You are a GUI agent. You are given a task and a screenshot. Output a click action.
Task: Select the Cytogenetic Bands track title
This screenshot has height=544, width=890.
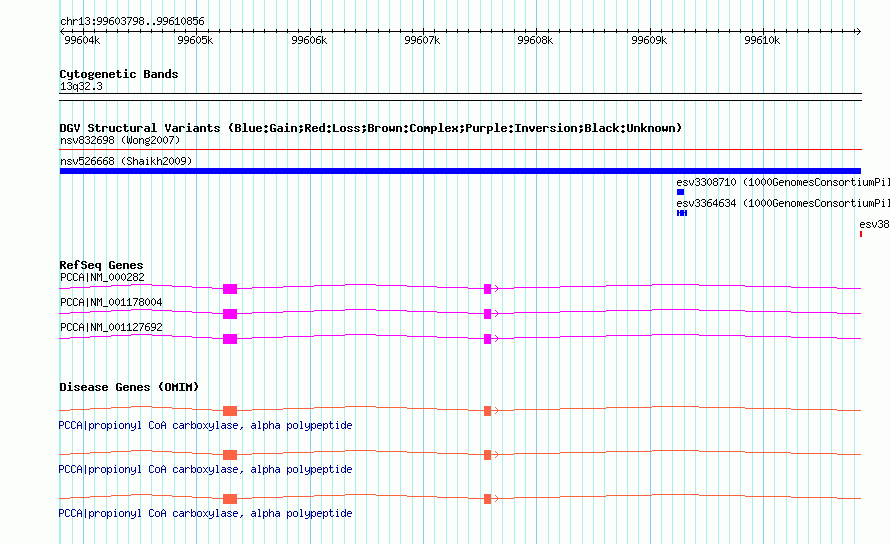(119, 74)
